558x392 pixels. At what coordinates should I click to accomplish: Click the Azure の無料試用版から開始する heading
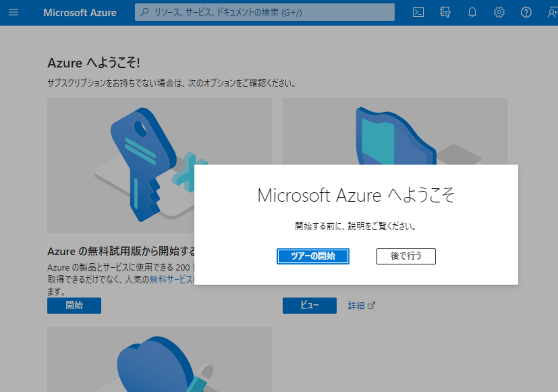pyautogui.click(x=121, y=251)
